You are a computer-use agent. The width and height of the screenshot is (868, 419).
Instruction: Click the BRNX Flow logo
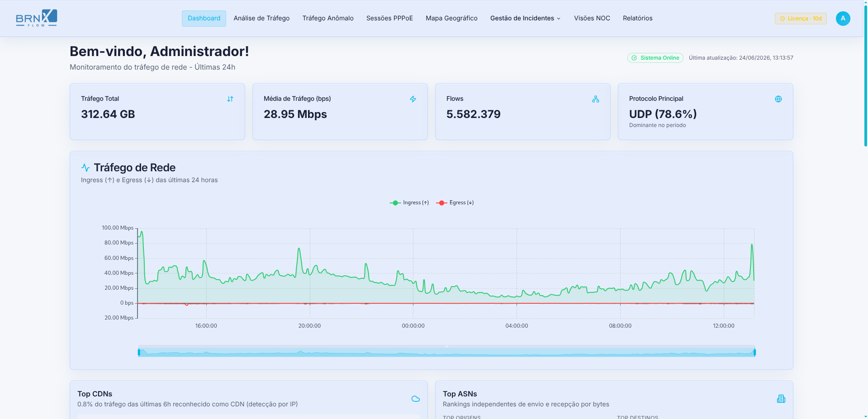[37, 18]
